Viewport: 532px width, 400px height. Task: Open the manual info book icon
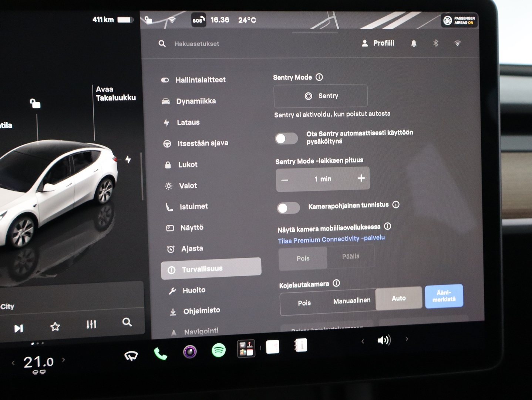coord(300,346)
